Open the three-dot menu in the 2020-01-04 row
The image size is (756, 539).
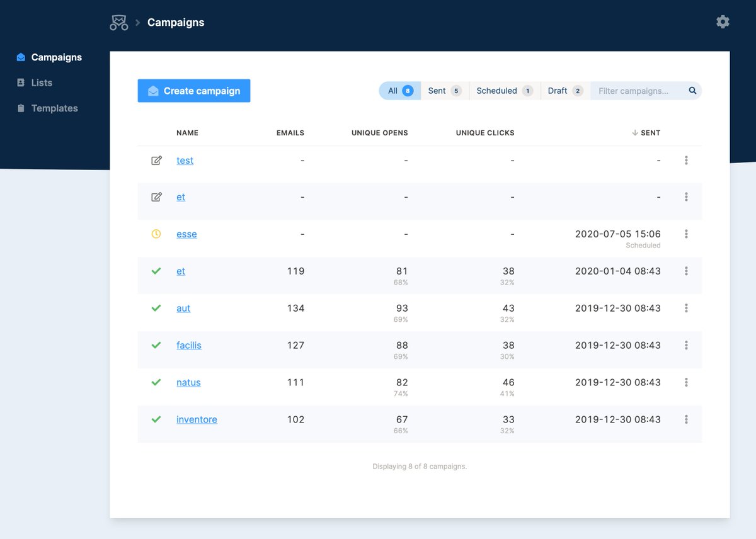tap(686, 271)
